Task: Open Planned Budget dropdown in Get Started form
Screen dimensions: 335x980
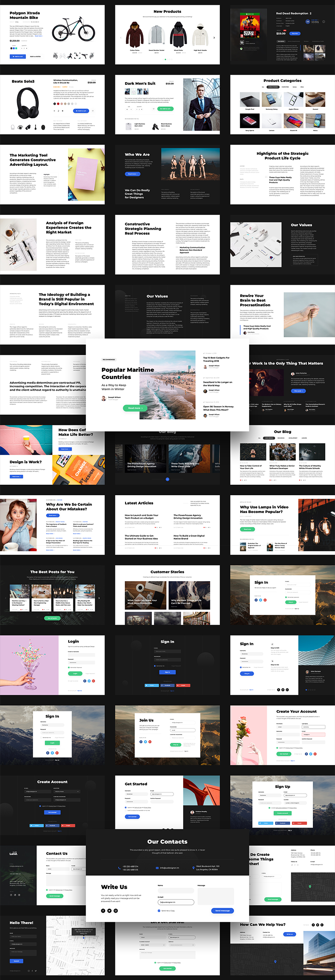Action: click(x=153, y=945)
